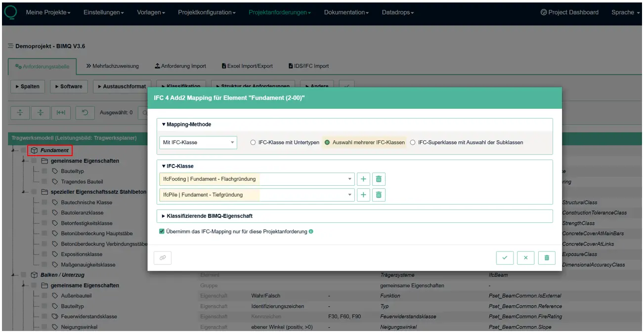Viewport: 644px width, 333px height.
Task: Delete mapping with the bottom-right trash icon
Action: click(547, 258)
